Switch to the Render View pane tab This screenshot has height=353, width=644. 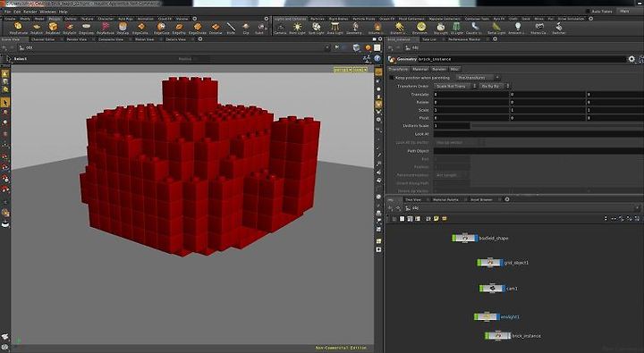pos(77,39)
